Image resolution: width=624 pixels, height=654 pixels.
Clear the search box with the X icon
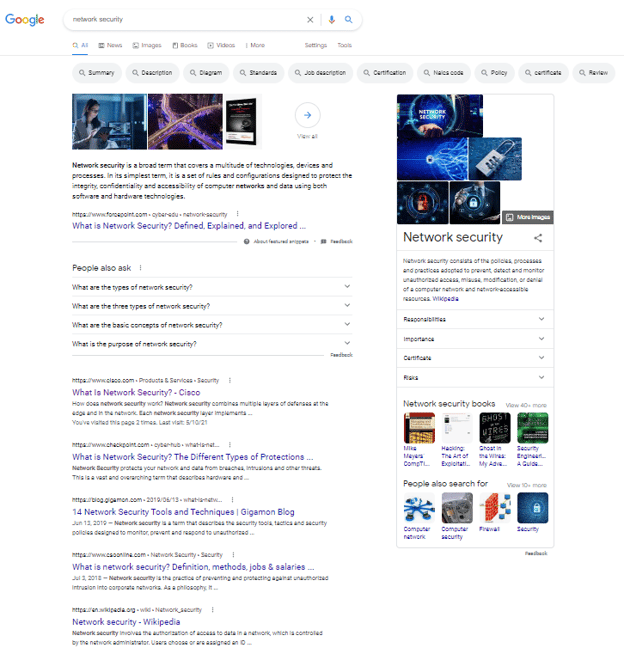click(310, 19)
